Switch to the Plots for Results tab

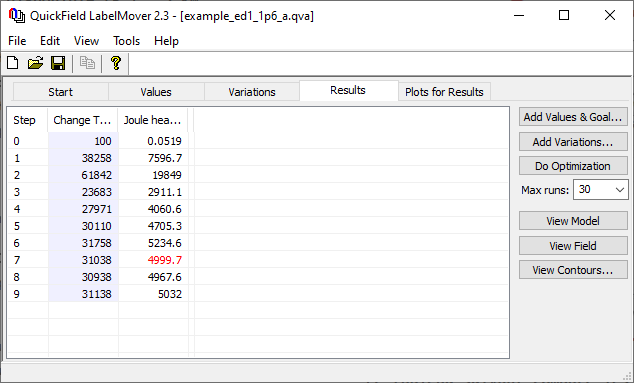[x=444, y=92]
